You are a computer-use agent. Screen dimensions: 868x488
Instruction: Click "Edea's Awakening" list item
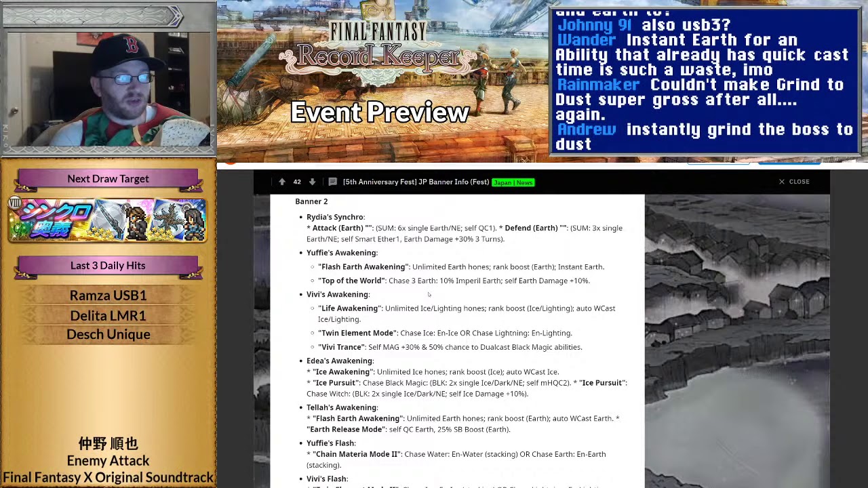(339, 361)
